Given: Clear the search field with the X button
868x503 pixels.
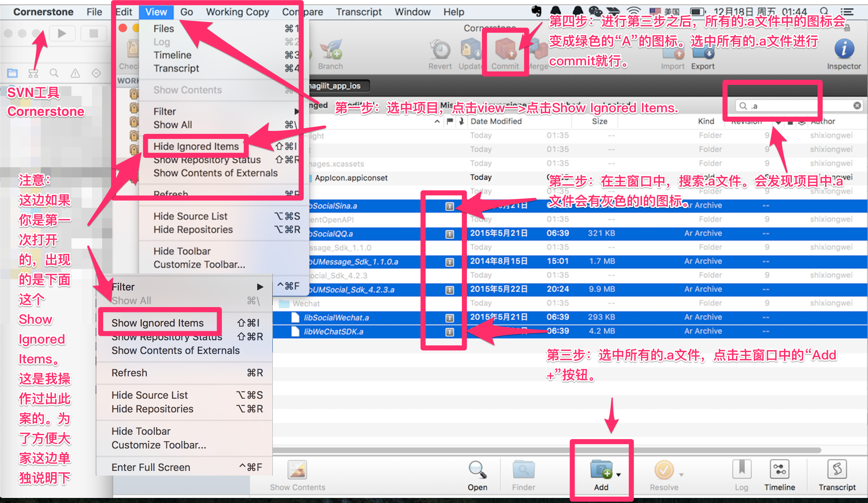Looking at the screenshot, I should (857, 106).
